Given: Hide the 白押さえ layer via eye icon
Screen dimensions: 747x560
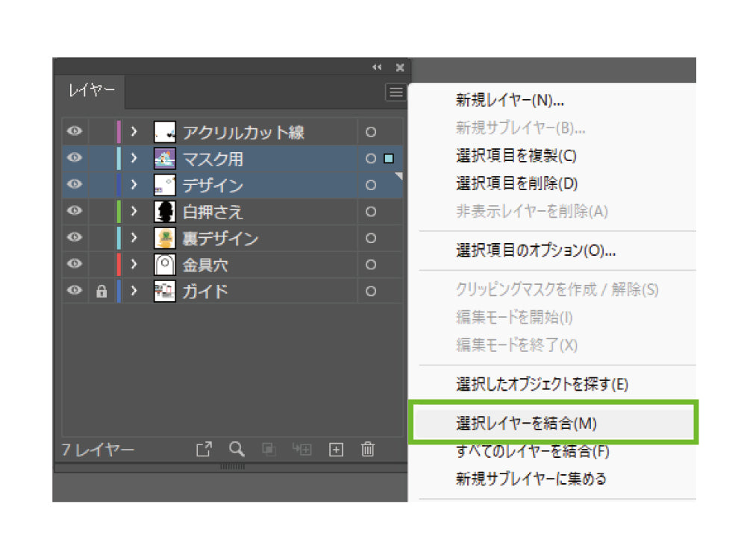Looking at the screenshot, I should [x=75, y=210].
